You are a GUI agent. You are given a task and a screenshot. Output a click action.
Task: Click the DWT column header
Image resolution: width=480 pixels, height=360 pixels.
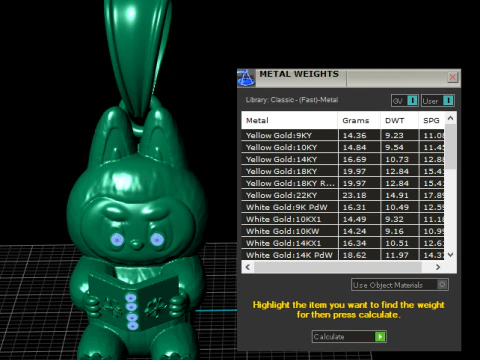tap(399, 120)
